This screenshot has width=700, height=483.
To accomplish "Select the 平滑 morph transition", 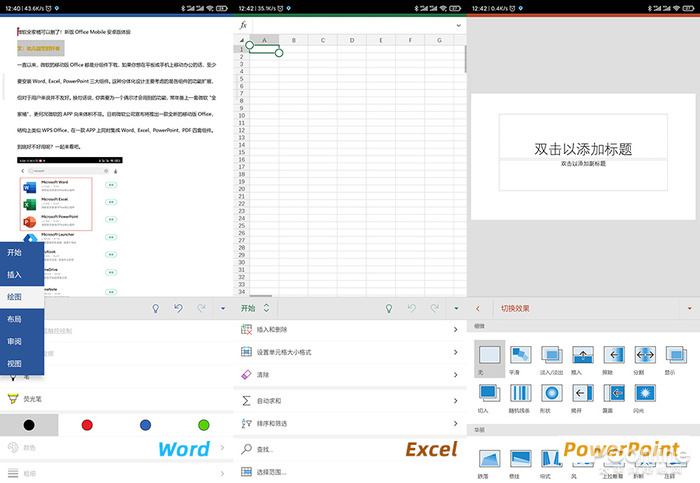I will pyautogui.click(x=521, y=360).
